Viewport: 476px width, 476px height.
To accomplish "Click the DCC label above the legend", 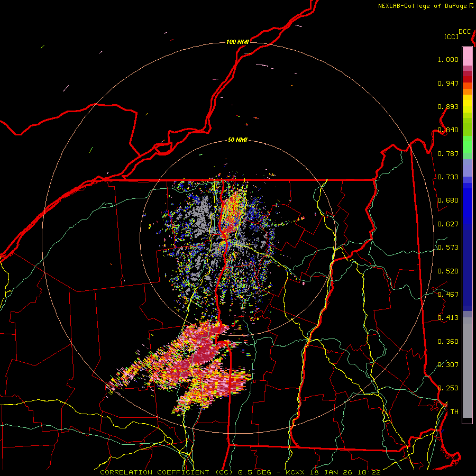I will point(465,32).
